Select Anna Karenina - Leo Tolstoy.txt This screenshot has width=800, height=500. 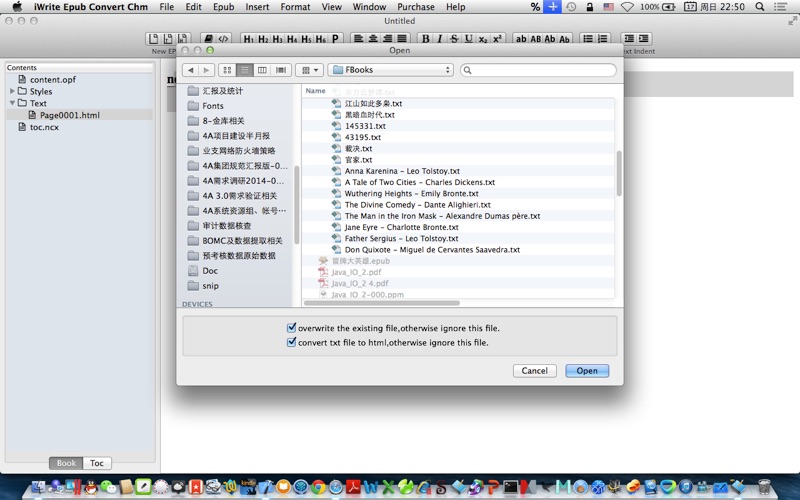pos(402,171)
